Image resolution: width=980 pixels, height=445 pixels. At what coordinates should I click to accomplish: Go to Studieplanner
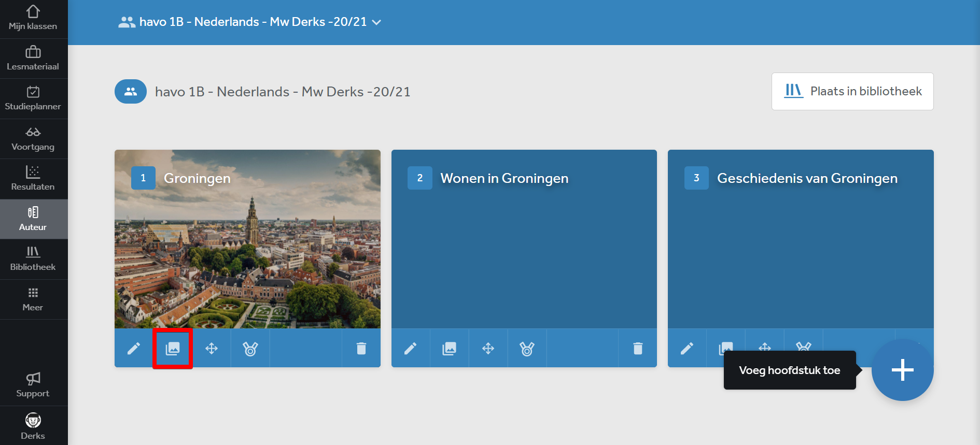(33, 98)
